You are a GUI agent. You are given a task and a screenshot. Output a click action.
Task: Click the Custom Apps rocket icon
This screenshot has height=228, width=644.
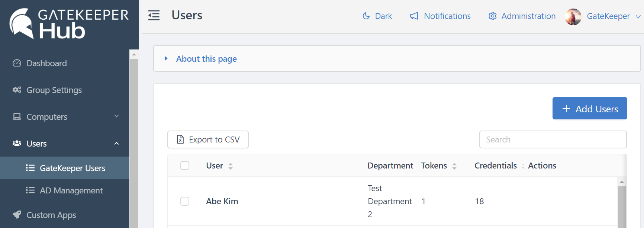(x=17, y=215)
